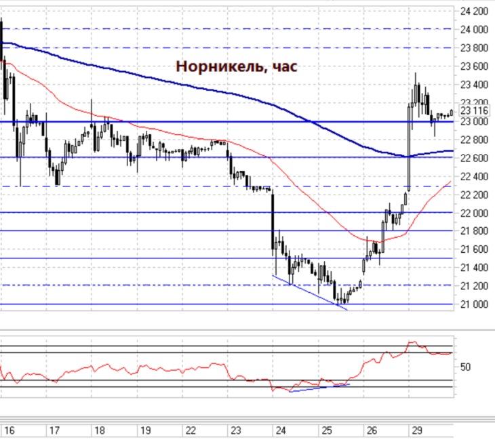Select date 17 on the time axis
This screenshot has height=448, width=495.
(x=55, y=430)
